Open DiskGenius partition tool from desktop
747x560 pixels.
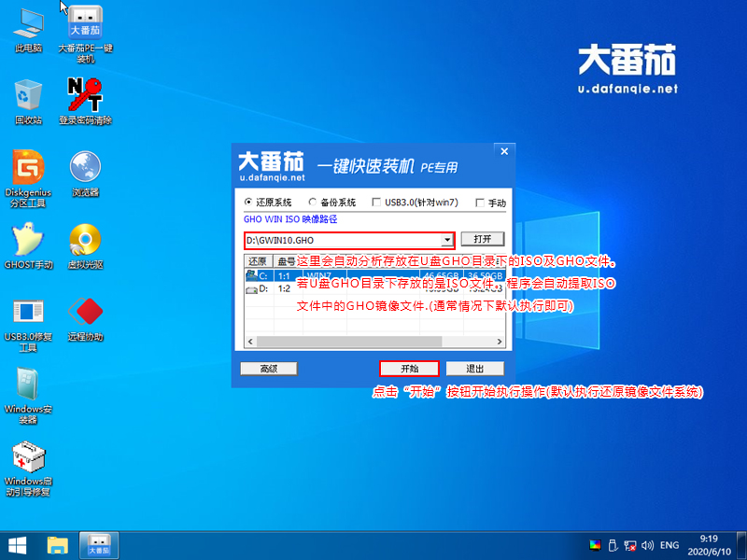pos(26,173)
